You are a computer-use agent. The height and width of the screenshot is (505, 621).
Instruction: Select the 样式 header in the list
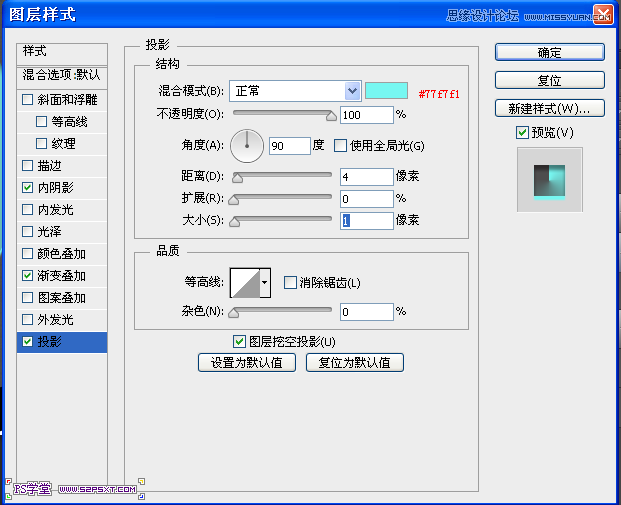62,53
